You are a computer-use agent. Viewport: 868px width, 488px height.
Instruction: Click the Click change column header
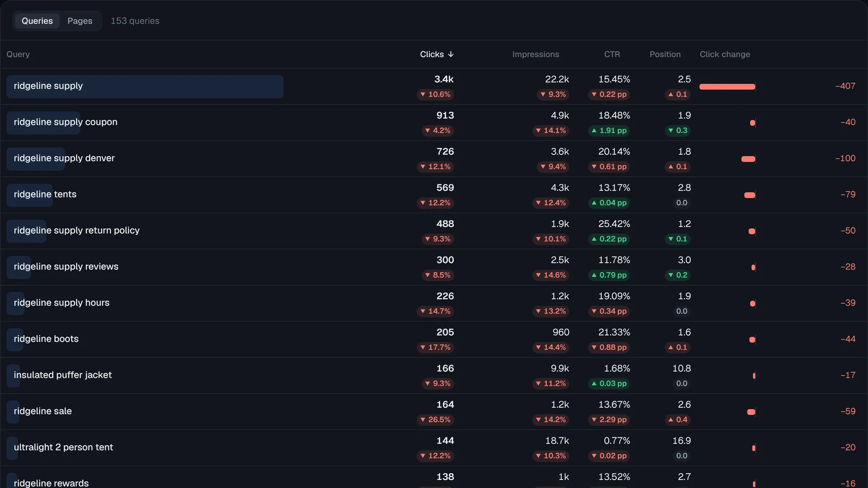(x=725, y=54)
